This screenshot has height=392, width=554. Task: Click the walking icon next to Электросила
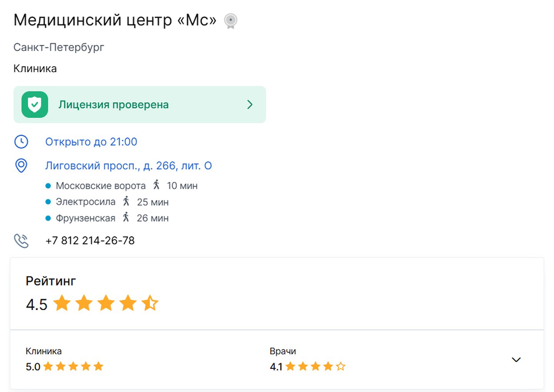point(126,201)
